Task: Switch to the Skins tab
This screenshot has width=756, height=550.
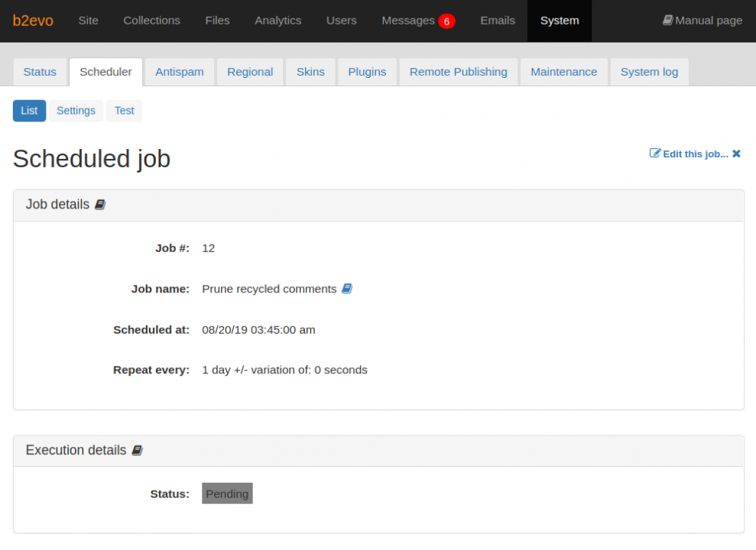Action: pos(310,72)
